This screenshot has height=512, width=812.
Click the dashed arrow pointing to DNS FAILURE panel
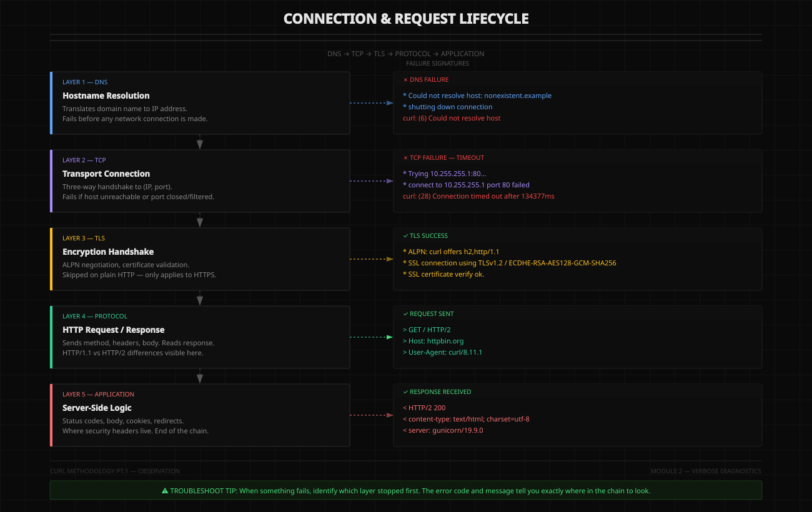coord(372,103)
